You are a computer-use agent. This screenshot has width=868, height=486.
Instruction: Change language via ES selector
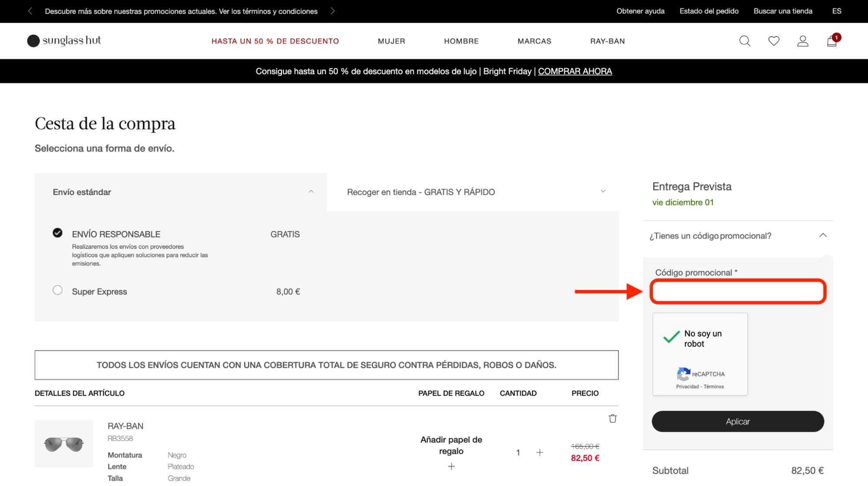837,11
